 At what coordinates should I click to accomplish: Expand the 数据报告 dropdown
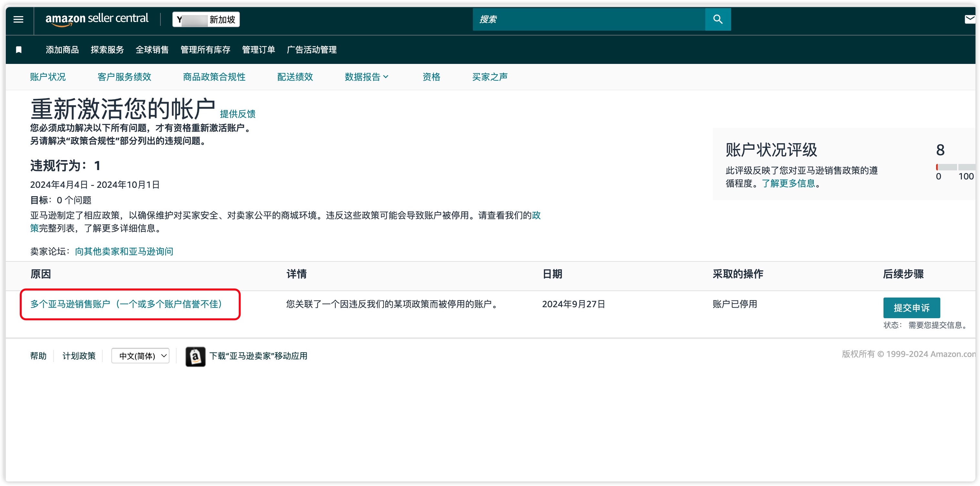pyautogui.click(x=367, y=77)
